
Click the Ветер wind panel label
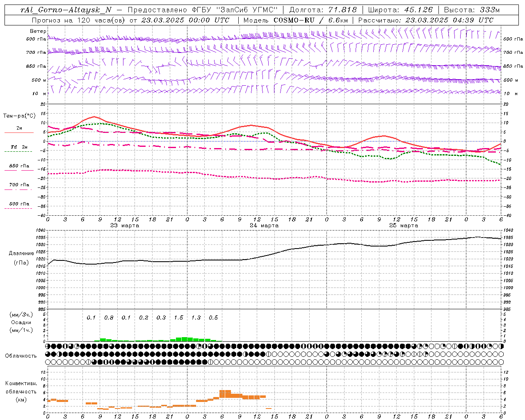point(38,31)
